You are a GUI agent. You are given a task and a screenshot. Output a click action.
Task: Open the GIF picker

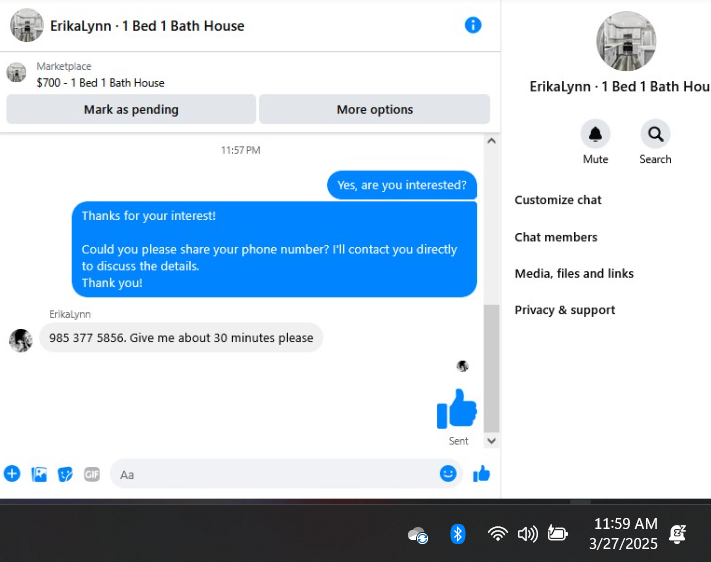coord(92,474)
